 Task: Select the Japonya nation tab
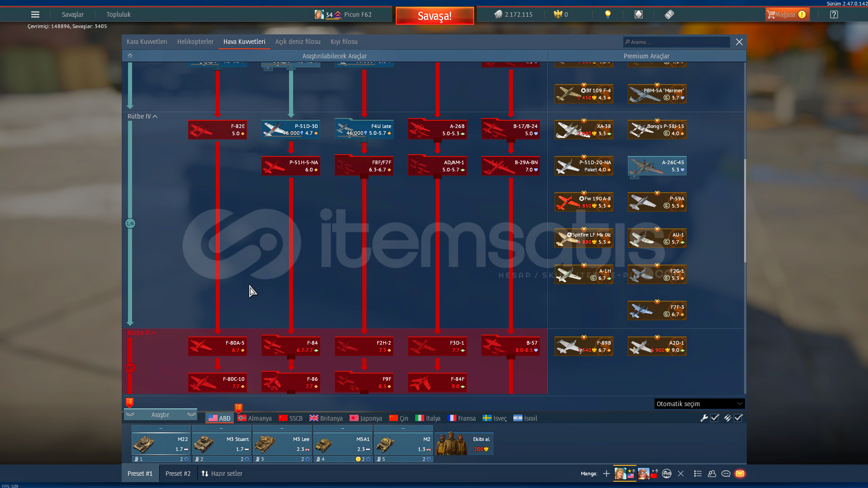tap(366, 418)
